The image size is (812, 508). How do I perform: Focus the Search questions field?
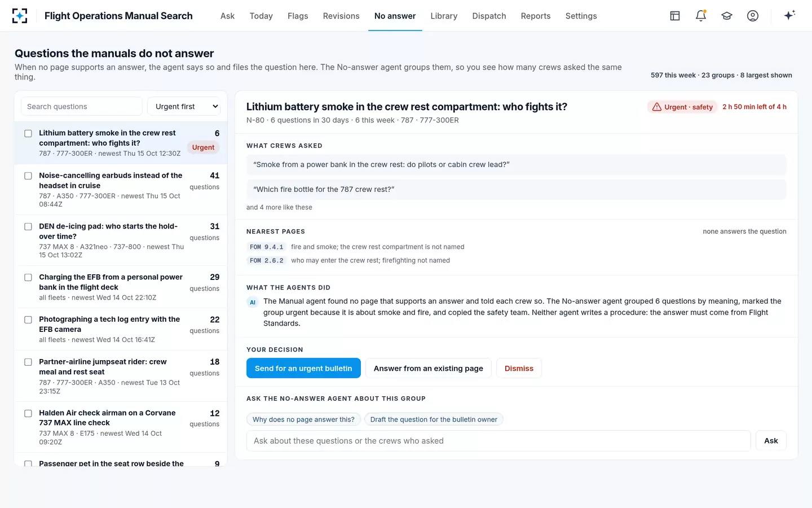[x=82, y=106]
